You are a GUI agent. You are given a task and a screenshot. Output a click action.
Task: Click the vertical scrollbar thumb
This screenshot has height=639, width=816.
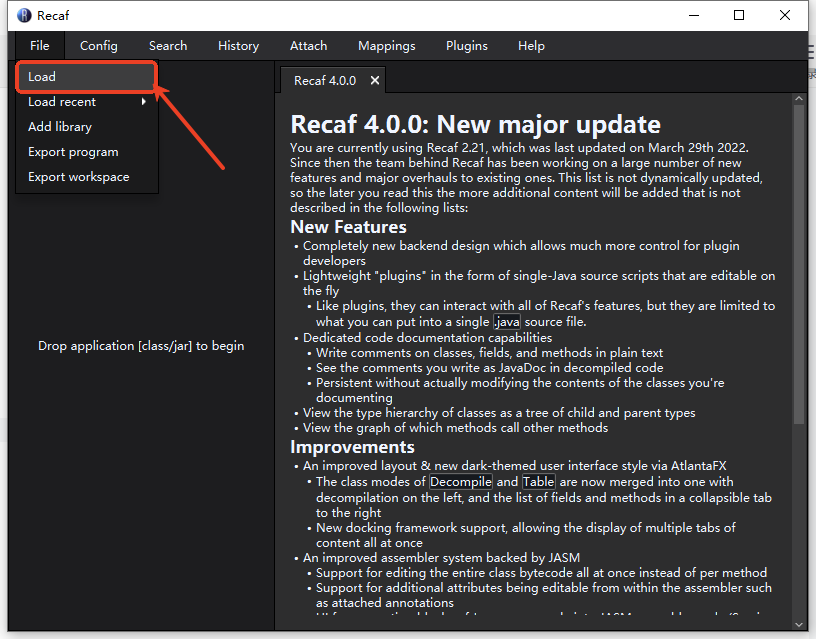click(799, 264)
